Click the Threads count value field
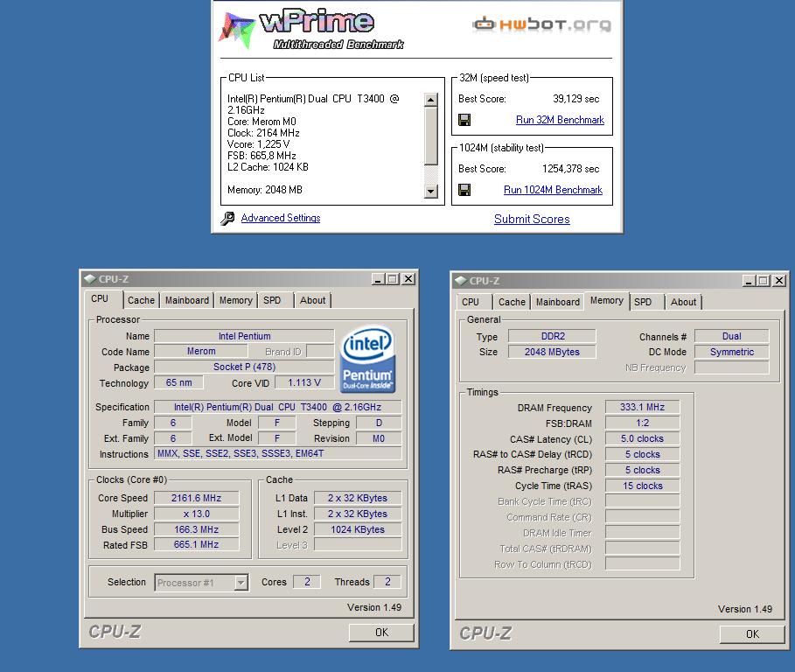The image size is (795, 672). [387, 582]
